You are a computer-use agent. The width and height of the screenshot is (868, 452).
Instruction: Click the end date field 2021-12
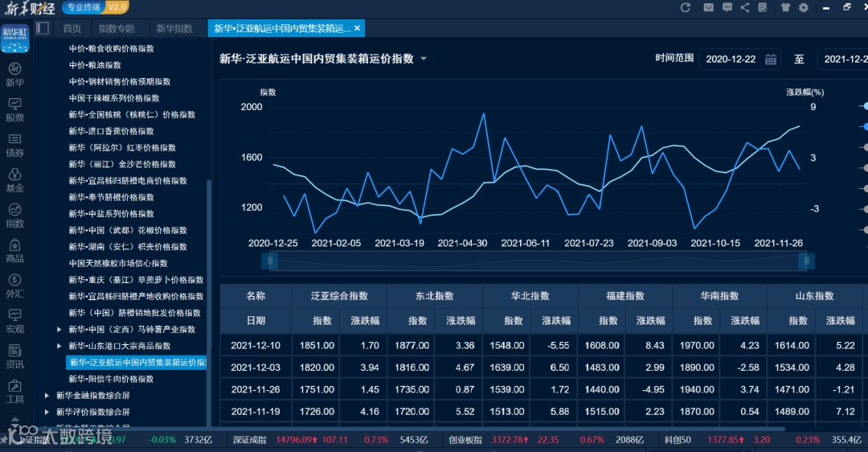842,60
